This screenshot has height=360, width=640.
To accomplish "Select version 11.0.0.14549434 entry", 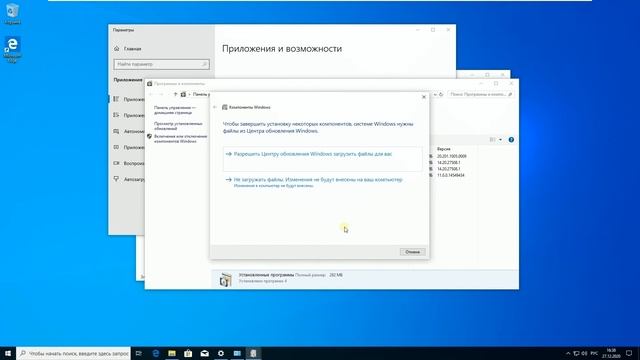I will 451,175.
